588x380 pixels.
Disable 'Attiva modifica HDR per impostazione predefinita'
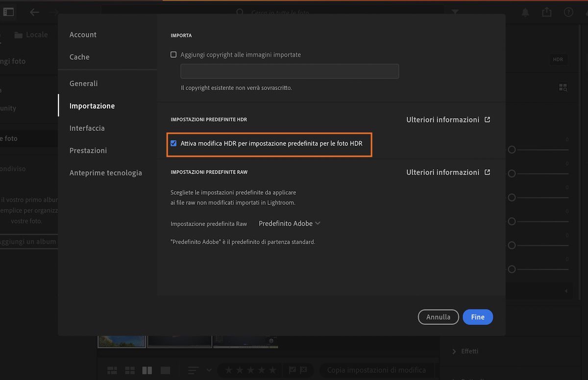[173, 143]
